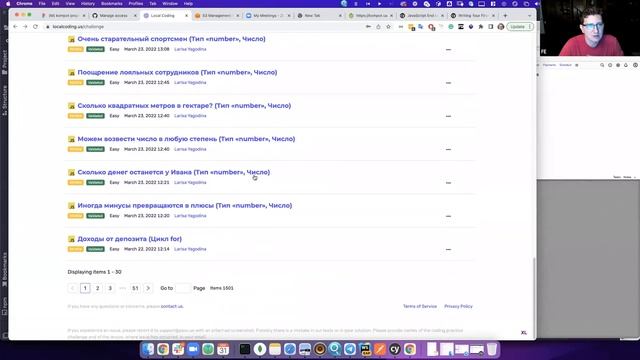The height and width of the screenshot is (360, 640).
Task: Switch to the GitHub Manage access tab
Action: click(x=113, y=16)
